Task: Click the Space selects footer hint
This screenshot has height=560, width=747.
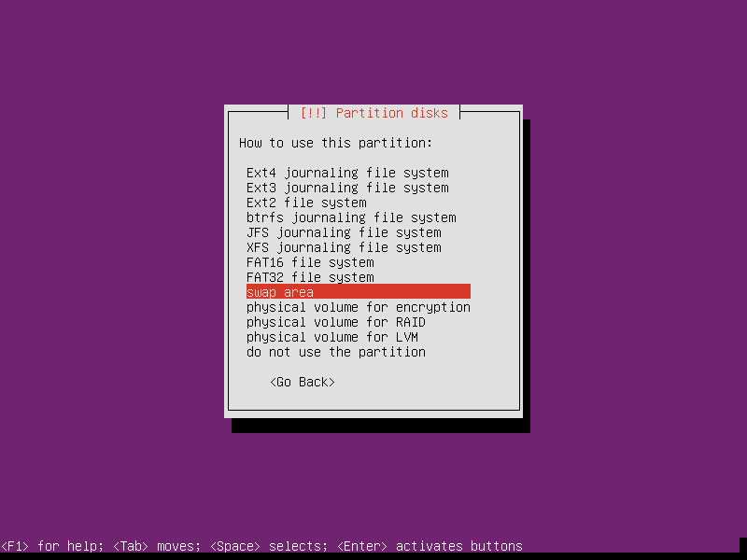Action: 269,546
